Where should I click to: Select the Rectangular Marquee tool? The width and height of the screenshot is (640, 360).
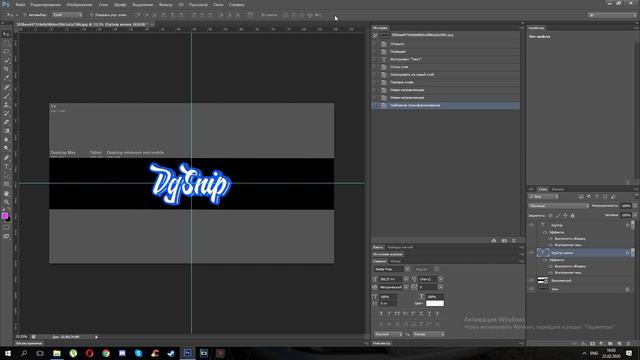point(6,43)
